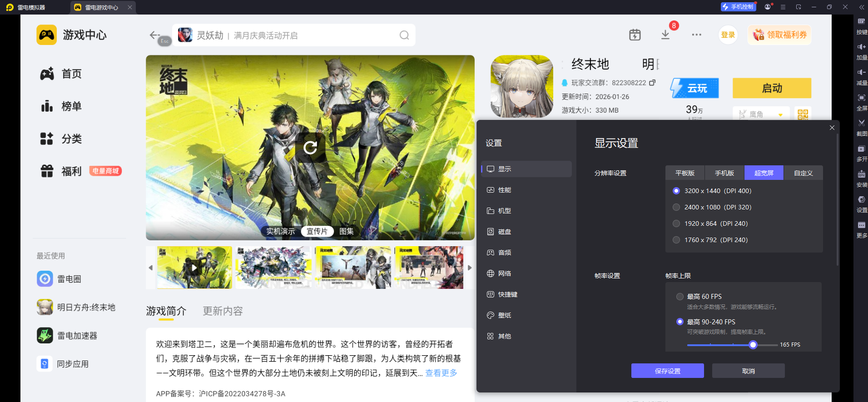Image resolution: width=868 pixels, height=402 pixels.
Task: Open the 机型 settings section
Action: 526,211
